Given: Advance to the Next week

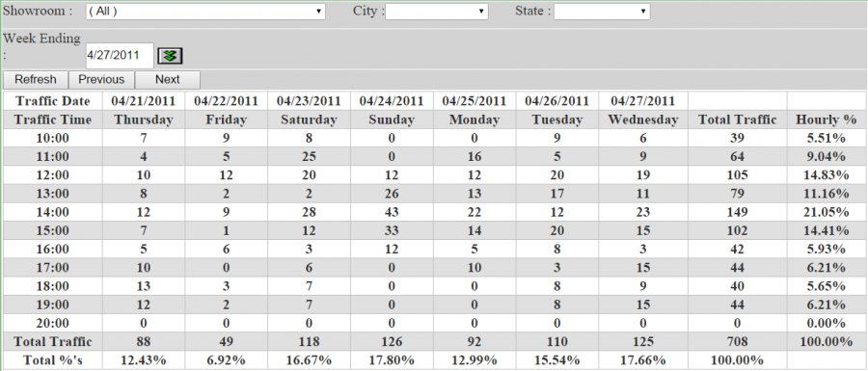Looking at the screenshot, I should 167,80.
